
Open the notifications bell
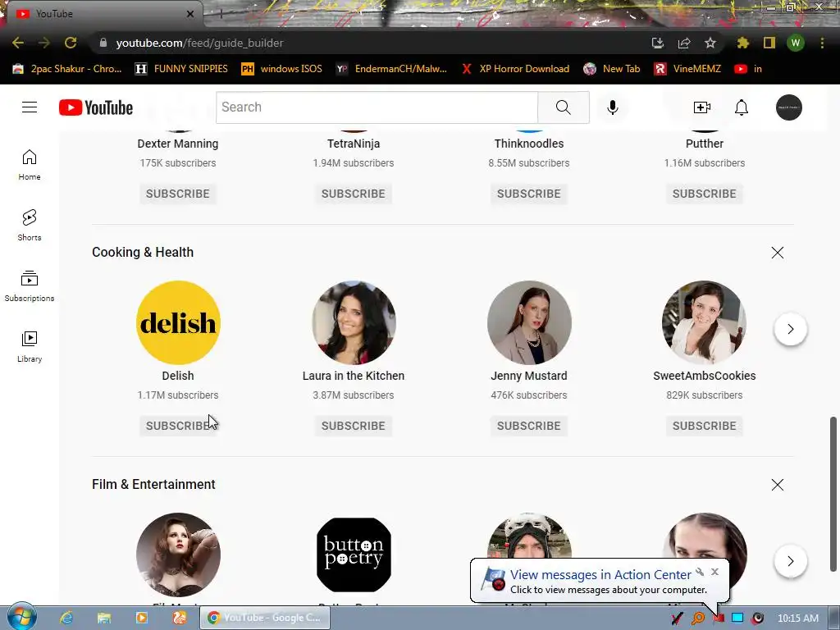point(742,107)
